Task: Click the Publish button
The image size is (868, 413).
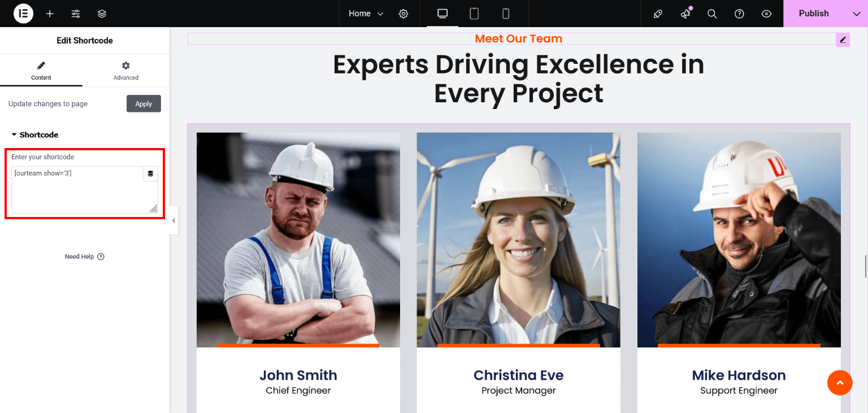Action: click(x=814, y=14)
